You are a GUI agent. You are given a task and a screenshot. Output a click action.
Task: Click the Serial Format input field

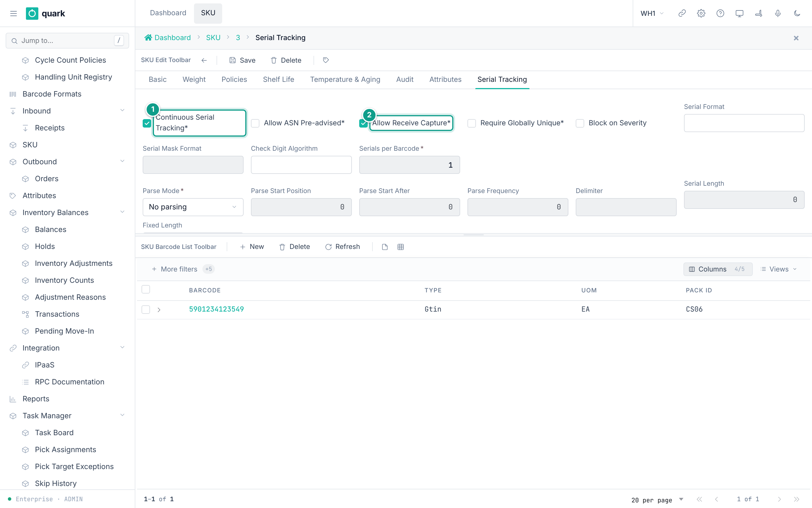click(x=744, y=123)
